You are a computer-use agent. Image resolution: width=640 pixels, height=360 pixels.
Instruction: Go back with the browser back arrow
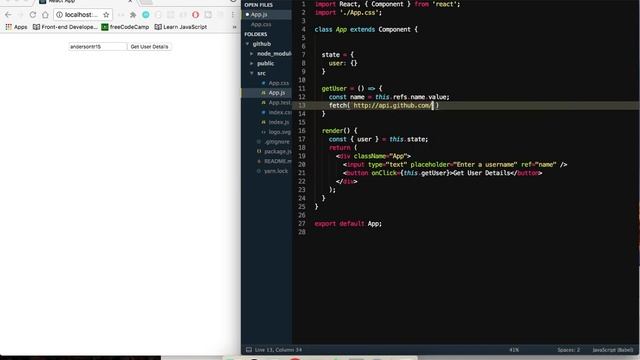[x=8, y=15]
